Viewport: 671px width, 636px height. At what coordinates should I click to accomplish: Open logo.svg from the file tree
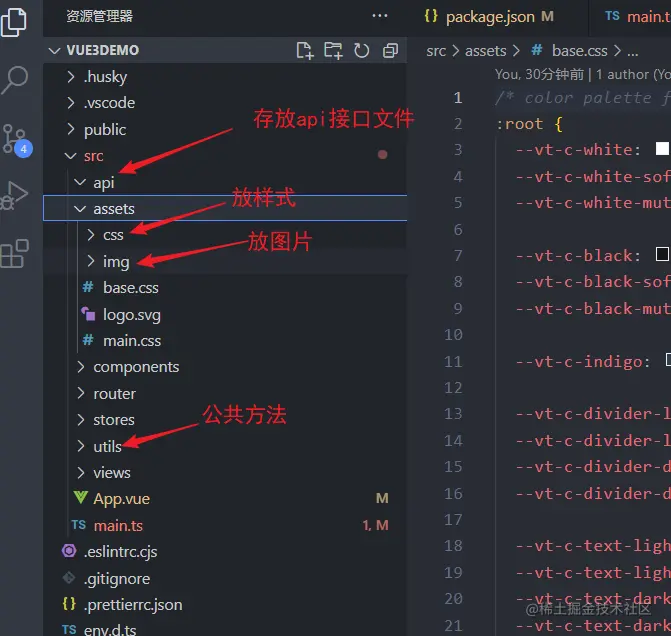132,315
